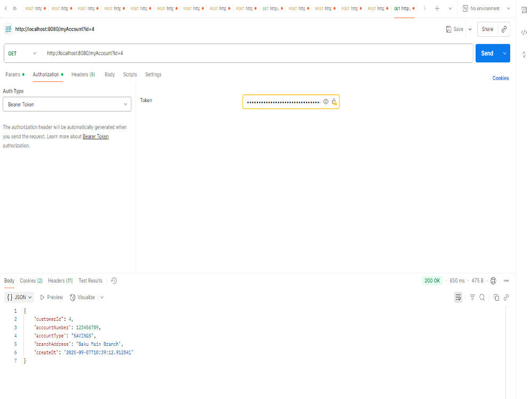Follow the Bearer Token documentation link

[96, 136]
